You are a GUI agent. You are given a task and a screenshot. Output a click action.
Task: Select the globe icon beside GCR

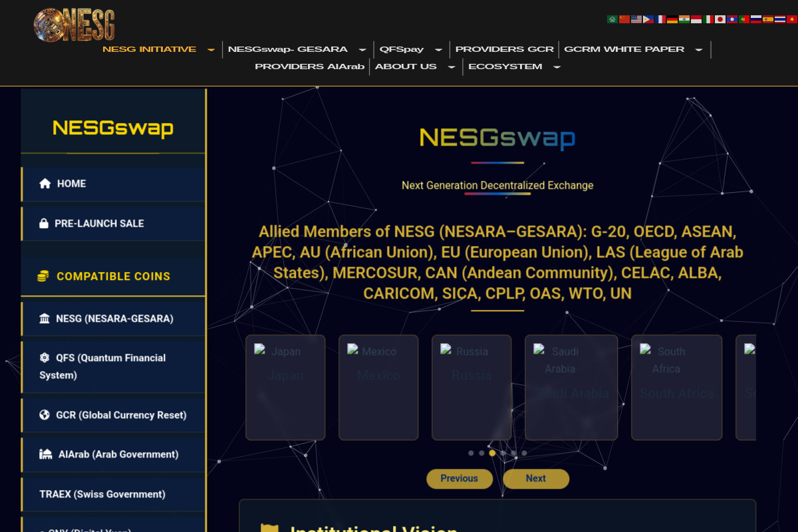coord(45,414)
